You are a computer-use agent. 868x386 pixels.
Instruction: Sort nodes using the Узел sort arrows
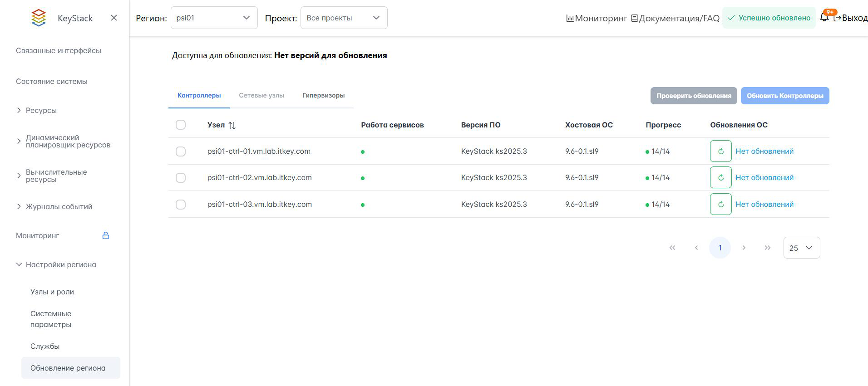click(232, 125)
